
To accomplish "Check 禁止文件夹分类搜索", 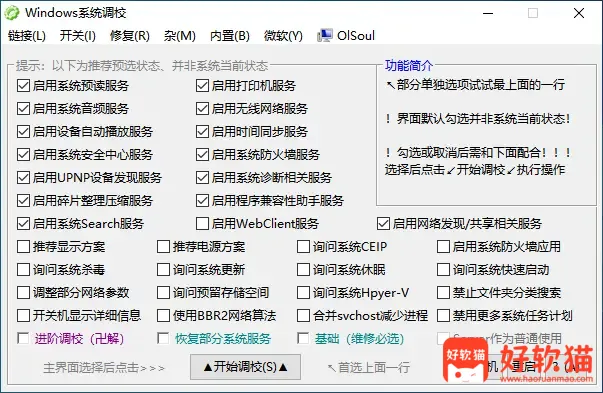I will [443, 293].
